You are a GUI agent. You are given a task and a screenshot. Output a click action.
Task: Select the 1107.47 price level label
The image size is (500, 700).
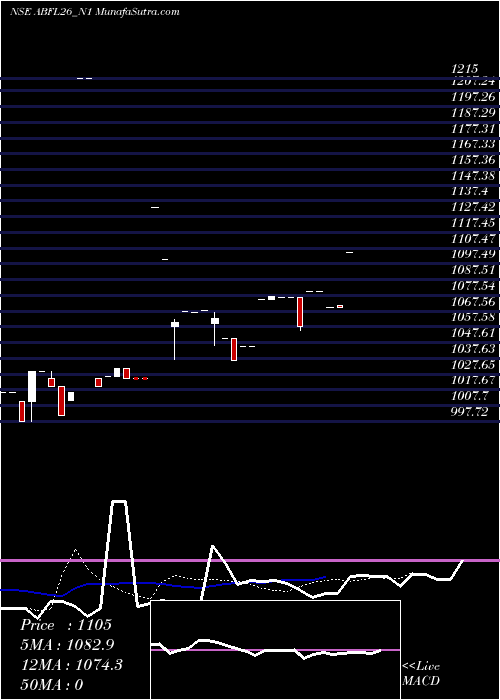[473, 239]
